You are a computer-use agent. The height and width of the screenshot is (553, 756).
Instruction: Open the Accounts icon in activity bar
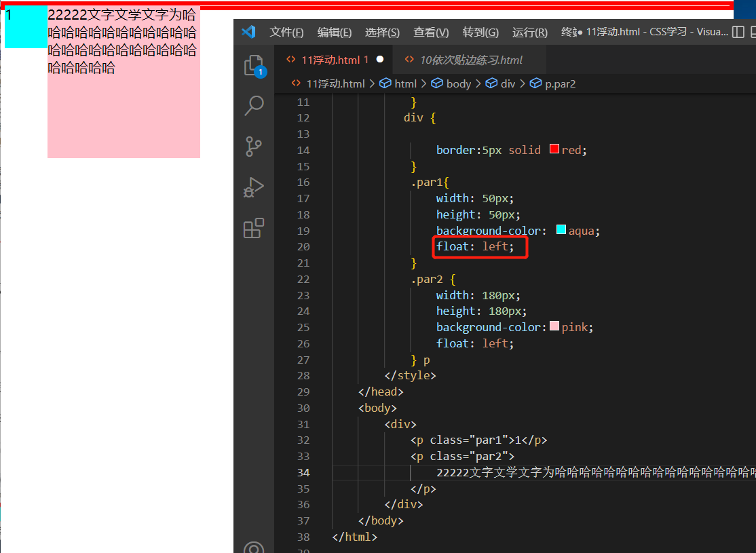[x=254, y=547]
